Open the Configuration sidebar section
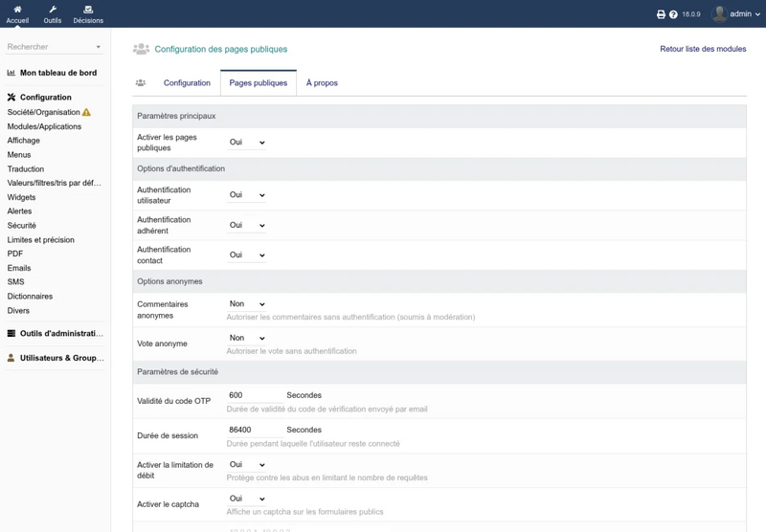766x532 pixels. [x=45, y=98]
